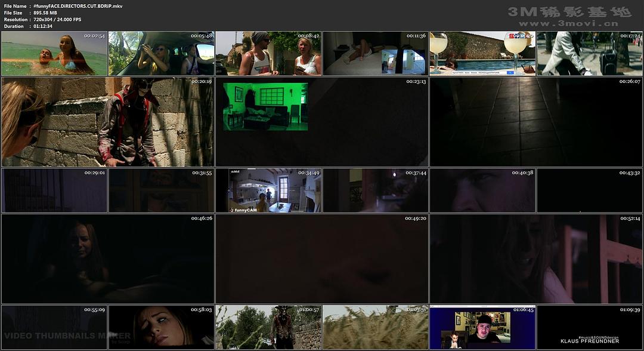Select the Klaus Pfreundner credits thumbnail
Image resolution: width=644 pixels, height=351 pixels.
(589, 327)
